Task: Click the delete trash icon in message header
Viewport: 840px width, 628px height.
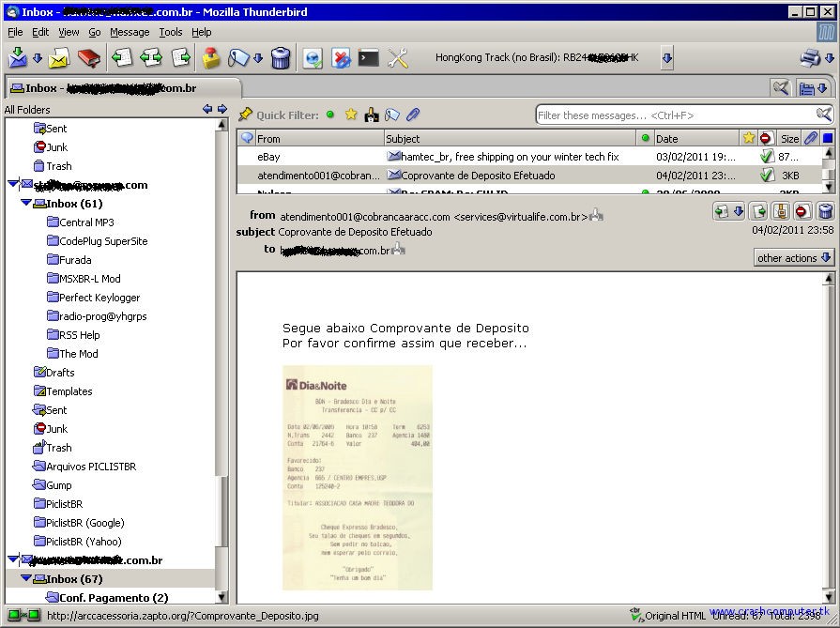Action: 825,211
